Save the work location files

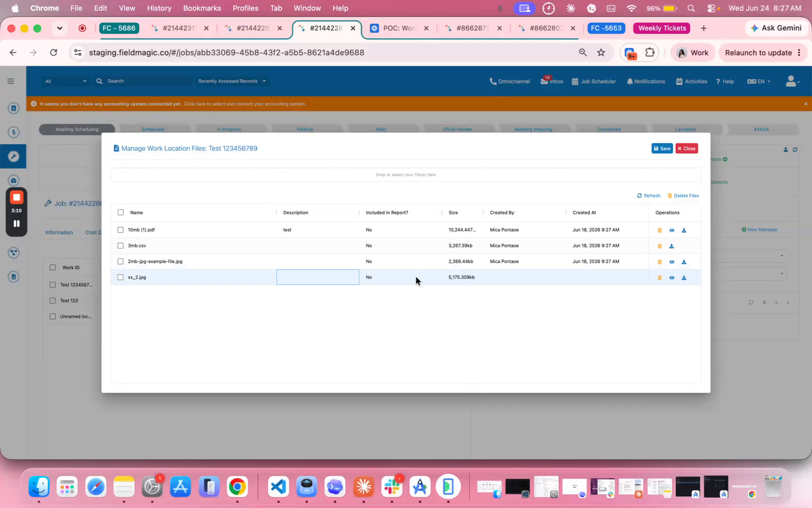(662, 148)
